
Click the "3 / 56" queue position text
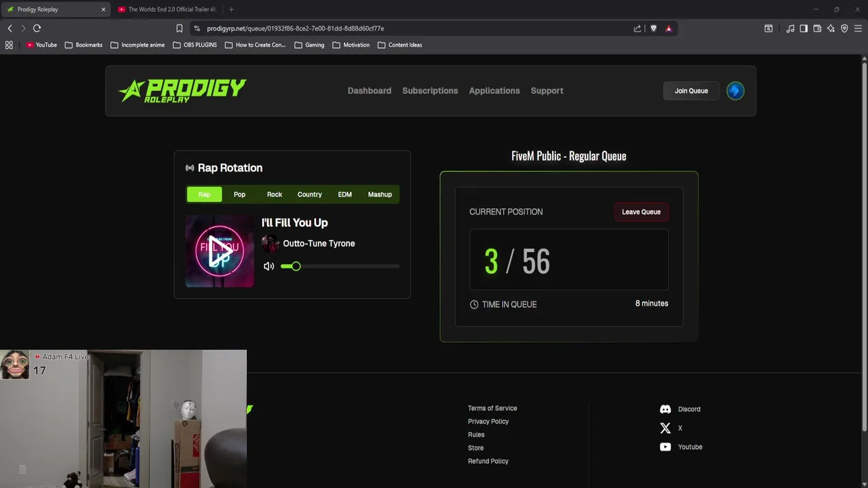point(517,262)
